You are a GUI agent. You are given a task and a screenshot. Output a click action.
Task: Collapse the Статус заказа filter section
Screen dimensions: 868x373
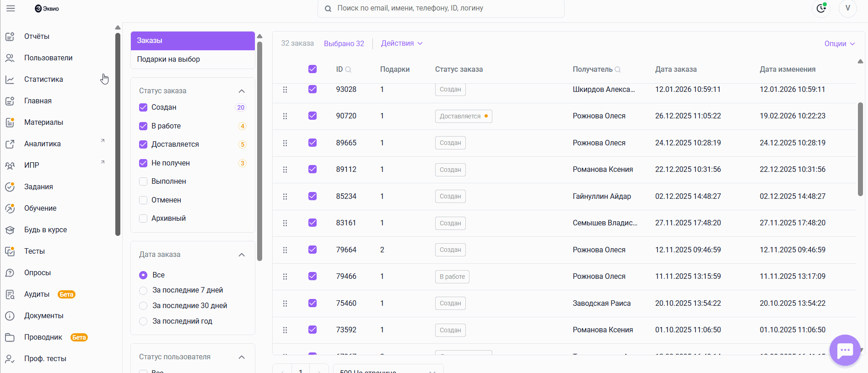coord(242,91)
